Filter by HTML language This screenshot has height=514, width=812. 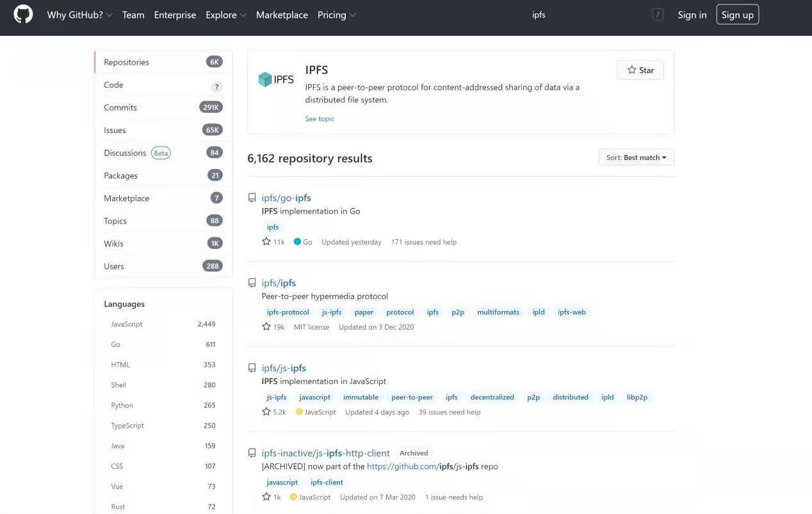click(163, 365)
